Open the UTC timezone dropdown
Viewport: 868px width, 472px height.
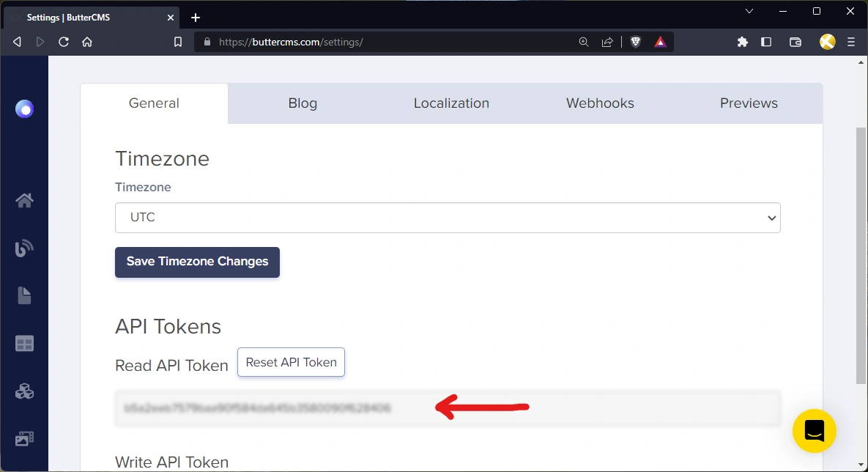click(x=448, y=218)
